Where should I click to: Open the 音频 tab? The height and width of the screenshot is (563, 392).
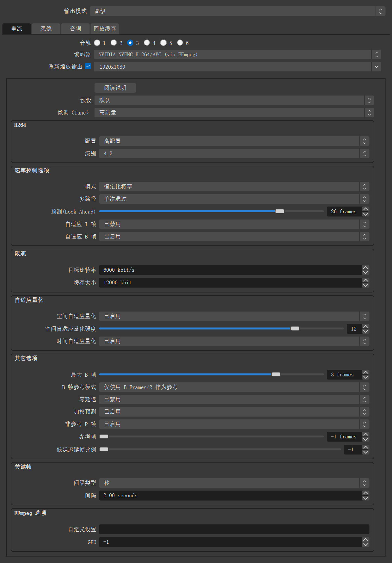click(x=76, y=29)
